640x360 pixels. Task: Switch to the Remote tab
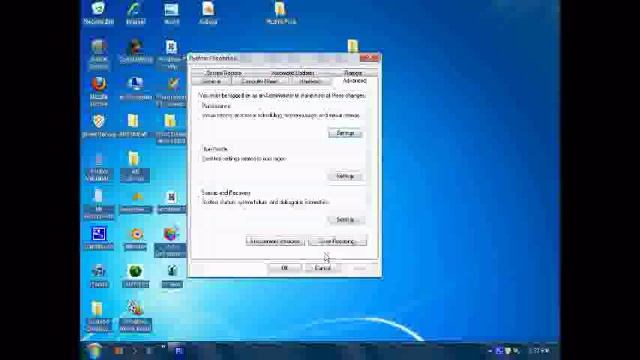click(353, 73)
